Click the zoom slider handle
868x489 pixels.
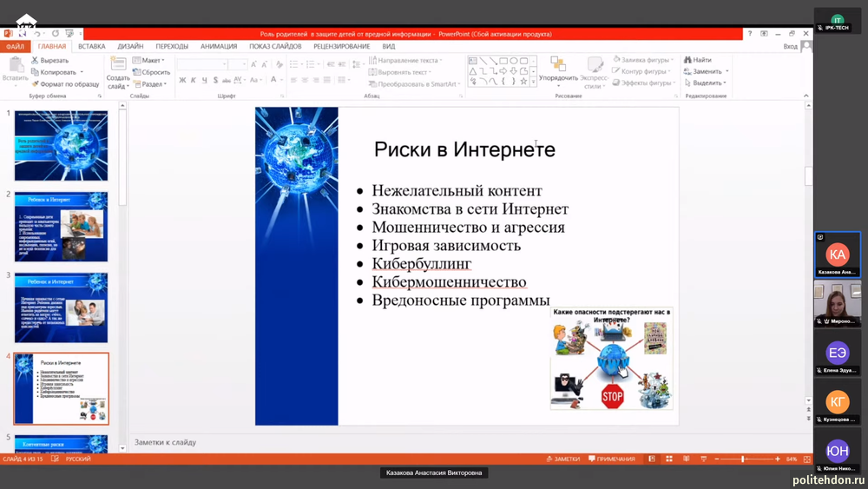pos(743,459)
